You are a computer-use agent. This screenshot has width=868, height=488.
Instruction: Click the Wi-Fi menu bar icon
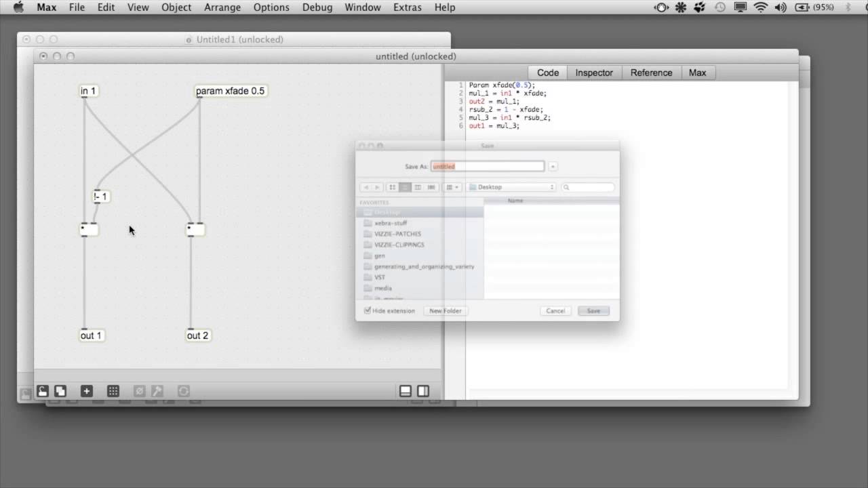pyautogui.click(x=760, y=7)
